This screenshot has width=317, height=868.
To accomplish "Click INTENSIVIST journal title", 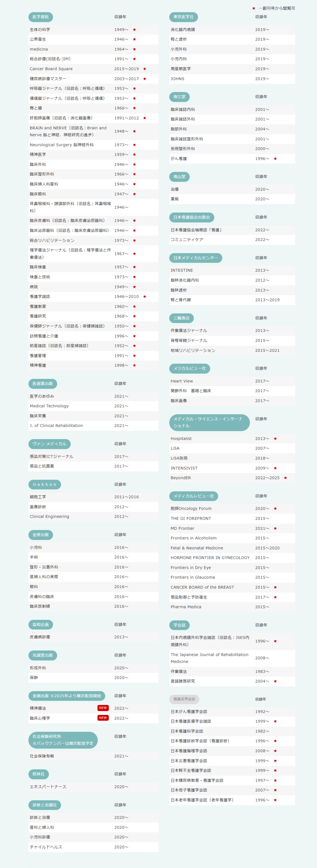I will point(184,468).
